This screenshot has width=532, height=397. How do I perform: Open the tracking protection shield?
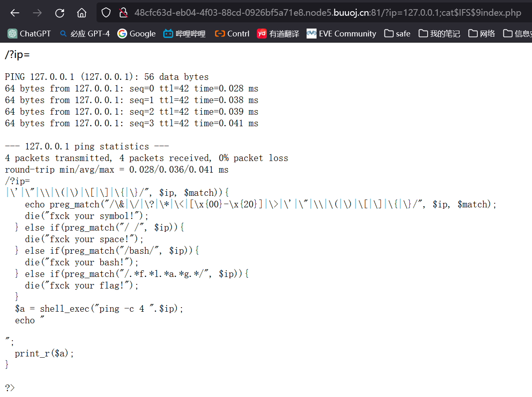106,13
